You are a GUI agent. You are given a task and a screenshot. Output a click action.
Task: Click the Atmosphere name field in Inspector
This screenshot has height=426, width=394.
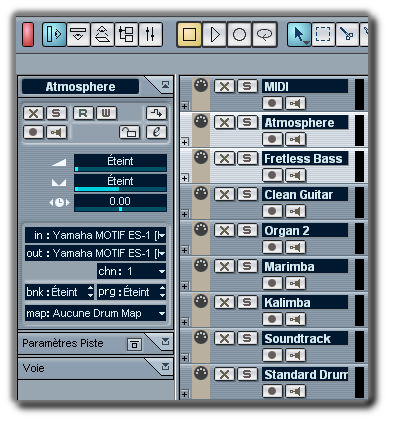(80, 87)
